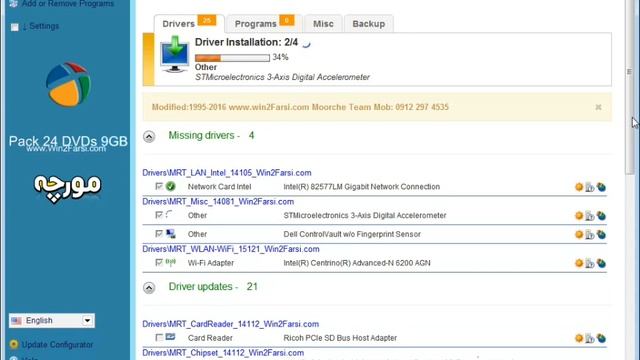This screenshot has width=640, height=360.
Task: Click the orange 0 badge on Programs tab
Action: tap(287, 20)
